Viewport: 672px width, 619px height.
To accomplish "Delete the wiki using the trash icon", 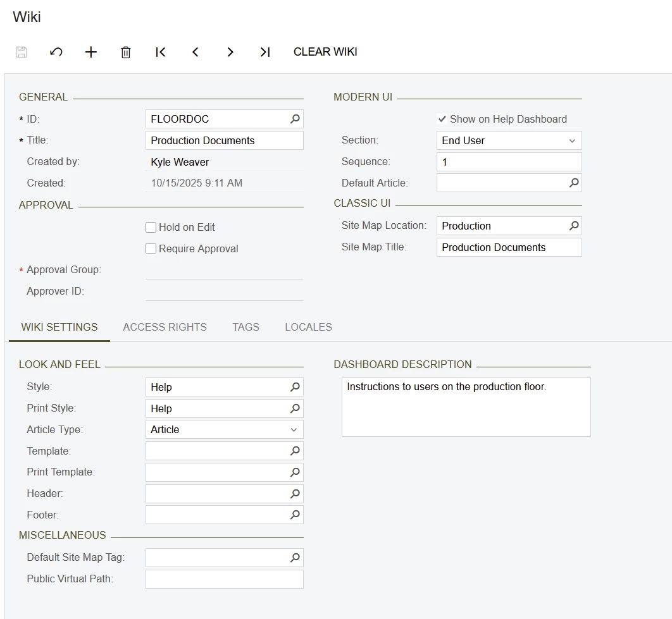I will (x=125, y=52).
